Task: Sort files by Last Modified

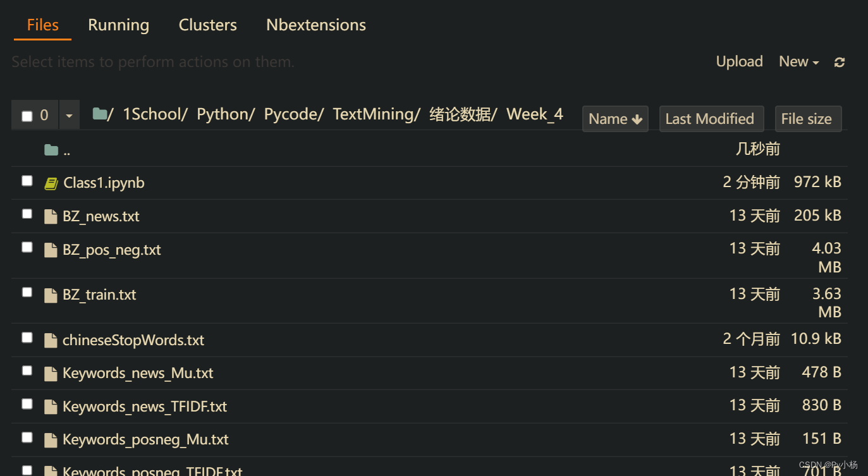Action: (x=711, y=118)
